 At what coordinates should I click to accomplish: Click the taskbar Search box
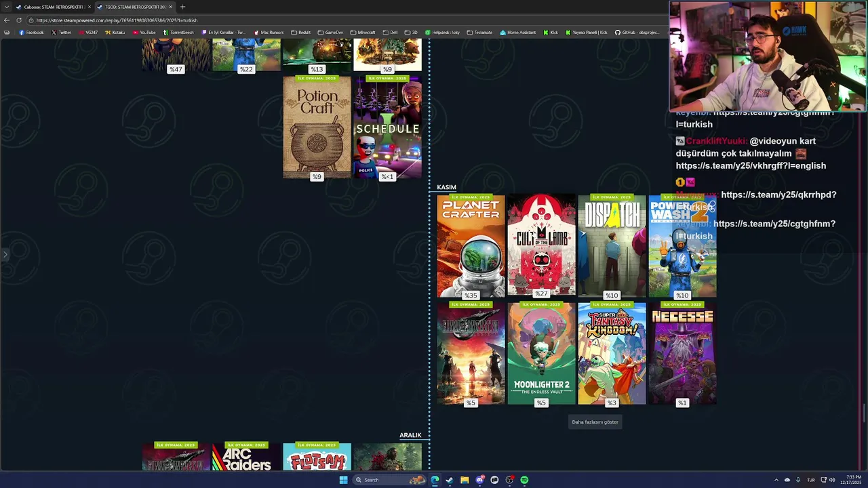click(390, 480)
